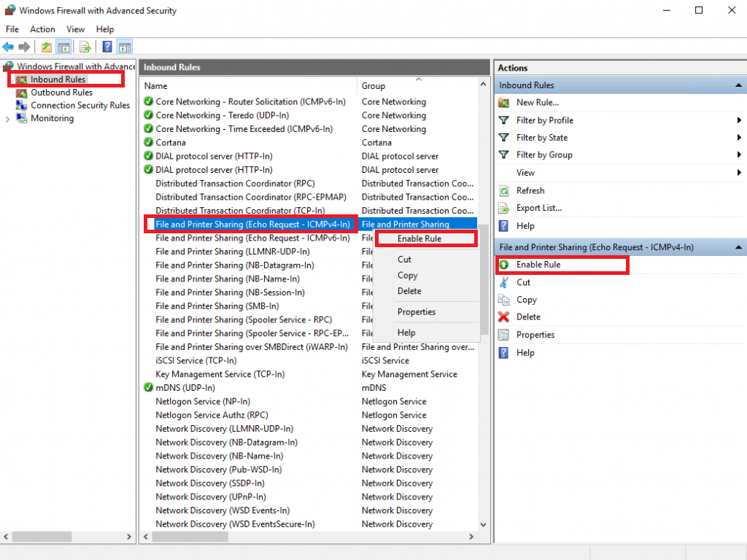Screen dimensions: 747x560
Task: Click the scissors Cut icon in Actions
Action: 503,282
